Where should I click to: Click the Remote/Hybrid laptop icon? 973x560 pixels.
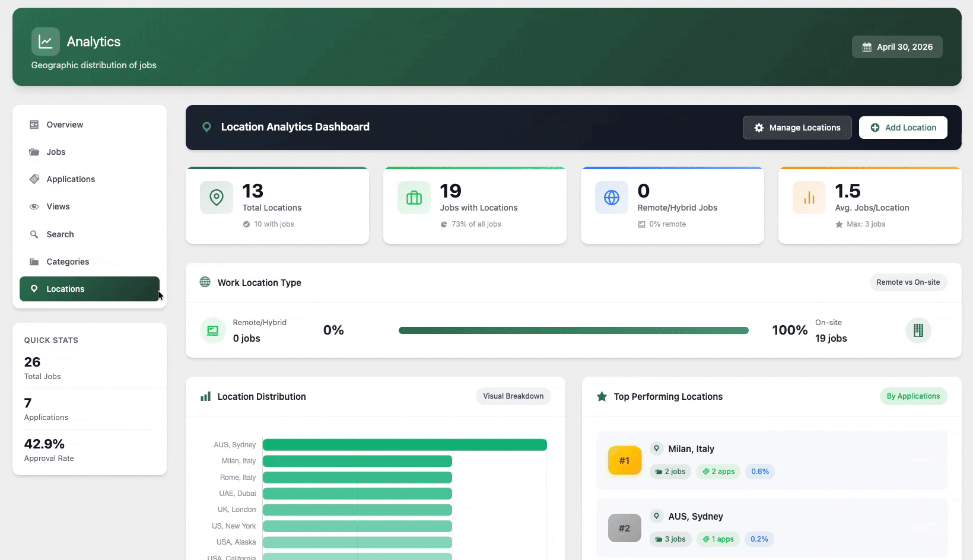click(x=213, y=330)
